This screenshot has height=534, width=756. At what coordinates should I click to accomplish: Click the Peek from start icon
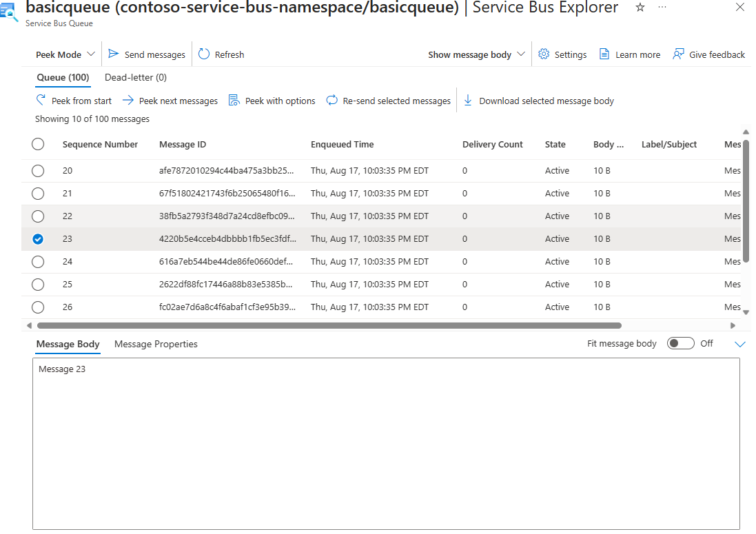(41, 100)
